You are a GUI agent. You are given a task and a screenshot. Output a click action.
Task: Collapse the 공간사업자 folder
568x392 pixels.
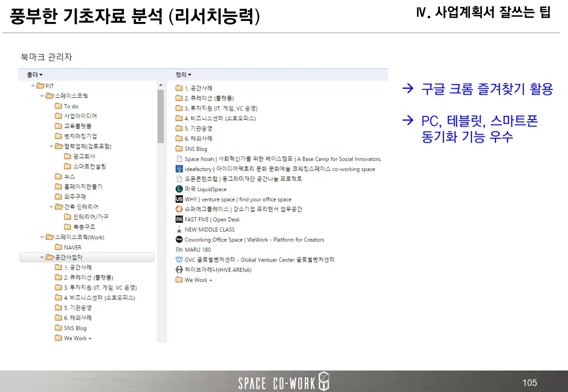(x=42, y=257)
